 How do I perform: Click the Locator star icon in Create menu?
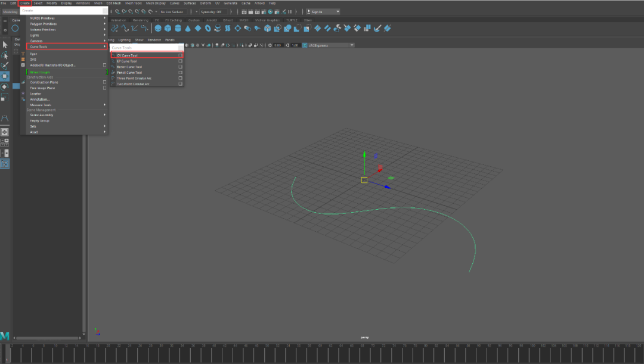pos(23,94)
